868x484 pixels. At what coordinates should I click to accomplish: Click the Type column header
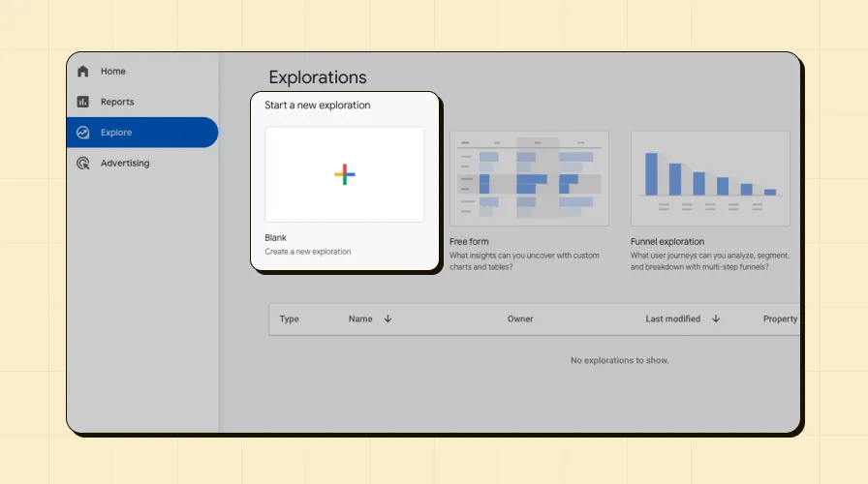click(289, 319)
